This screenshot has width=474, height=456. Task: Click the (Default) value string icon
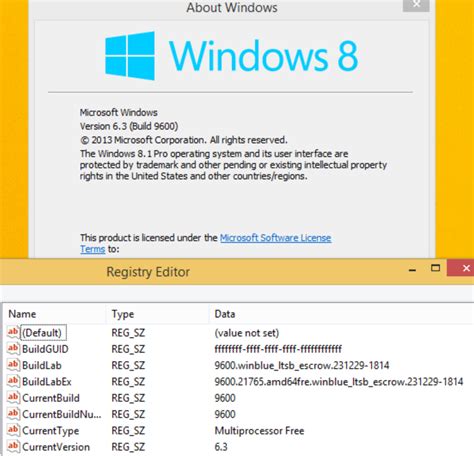tap(13, 332)
